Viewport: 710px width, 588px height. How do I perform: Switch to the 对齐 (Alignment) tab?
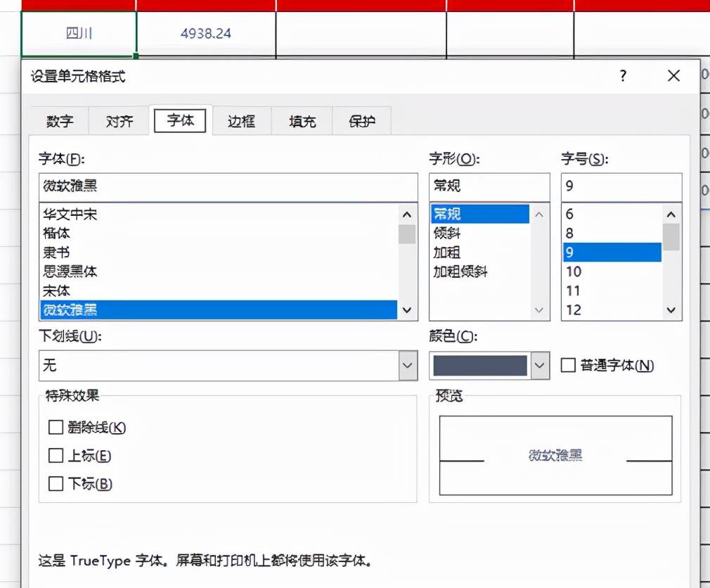click(119, 121)
